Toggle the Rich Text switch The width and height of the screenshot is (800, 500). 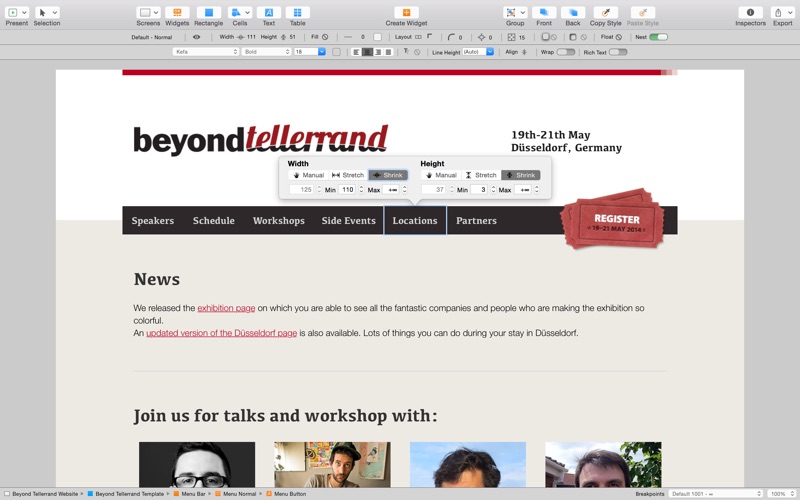click(x=618, y=52)
